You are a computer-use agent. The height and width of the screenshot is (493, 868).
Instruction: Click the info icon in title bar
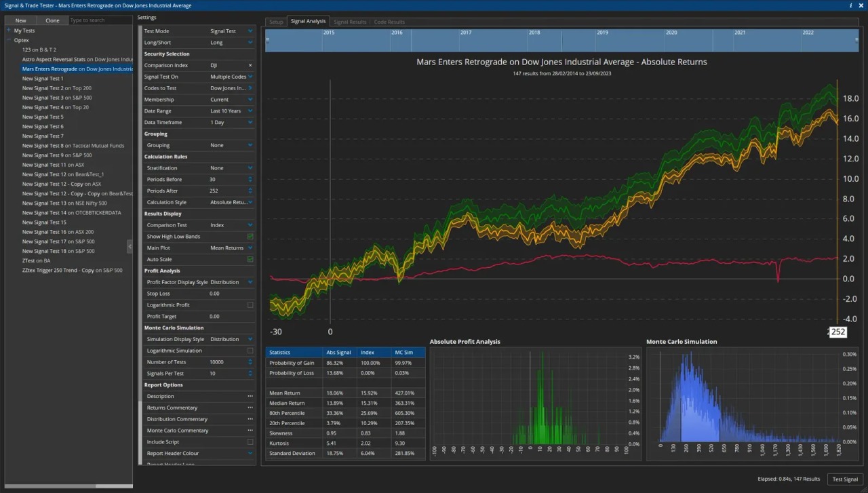[851, 5]
